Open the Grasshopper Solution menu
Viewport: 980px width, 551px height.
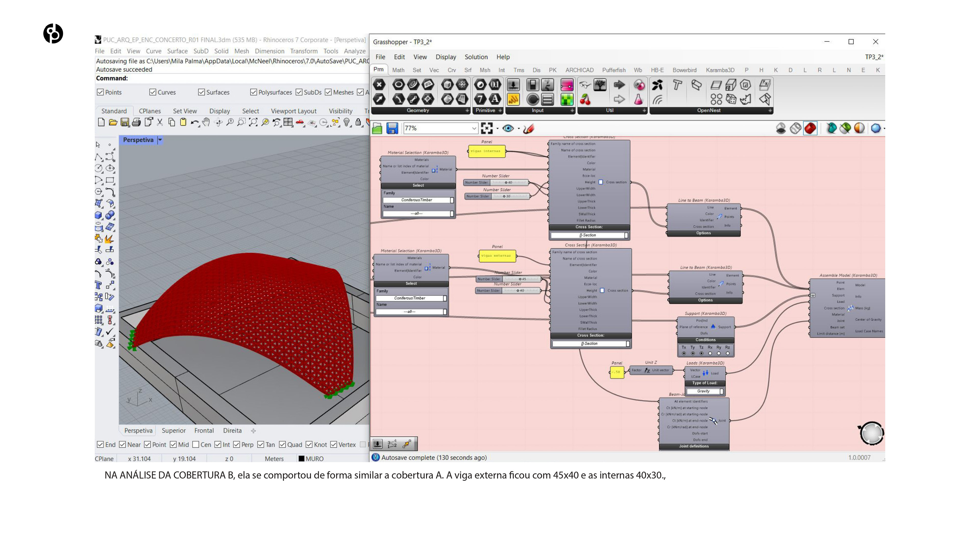[x=475, y=57]
